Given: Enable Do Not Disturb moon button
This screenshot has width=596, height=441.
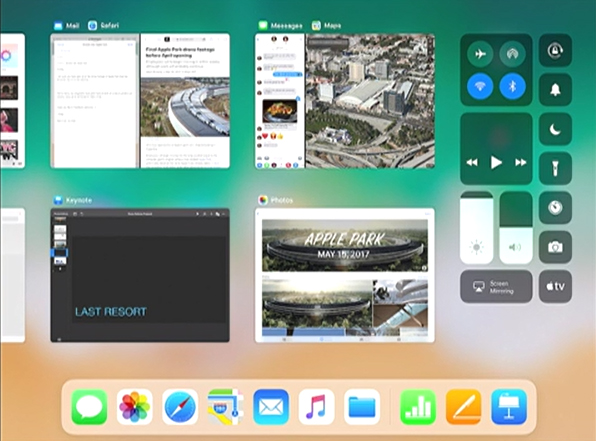Looking at the screenshot, I should click(555, 129).
